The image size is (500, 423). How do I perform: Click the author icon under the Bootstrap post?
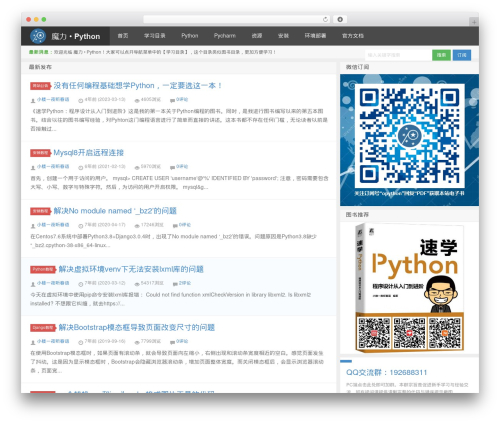33,342
